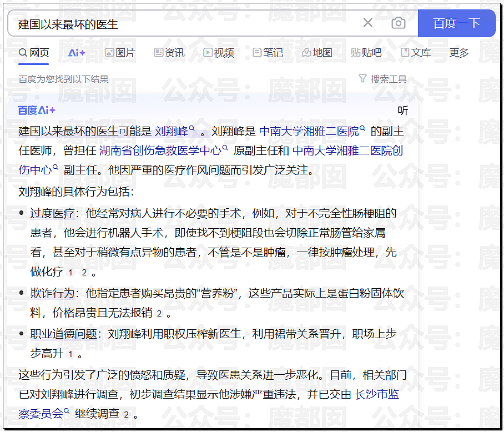Click citation 1 after 做化疗

coord(70,273)
